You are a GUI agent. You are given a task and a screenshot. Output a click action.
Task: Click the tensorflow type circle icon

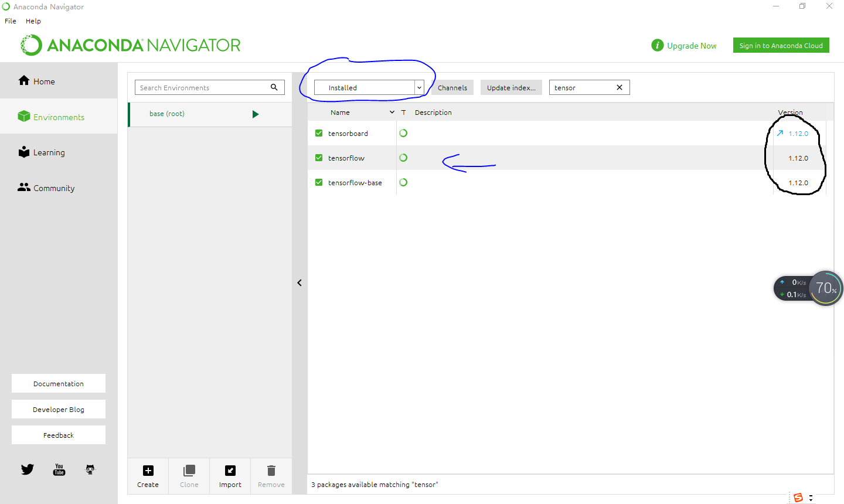click(403, 158)
